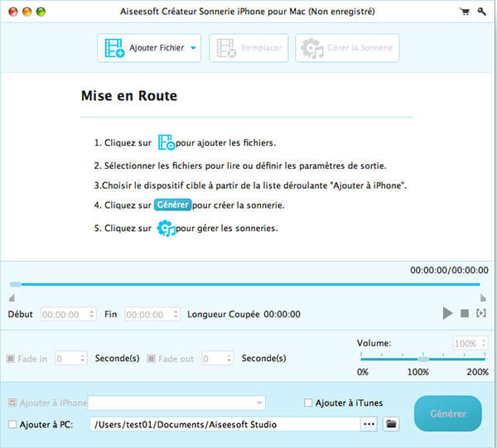Click the 200% volume label
Viewport: 497px width, 448px height.
pyautogui.click(x=477, y=372)
